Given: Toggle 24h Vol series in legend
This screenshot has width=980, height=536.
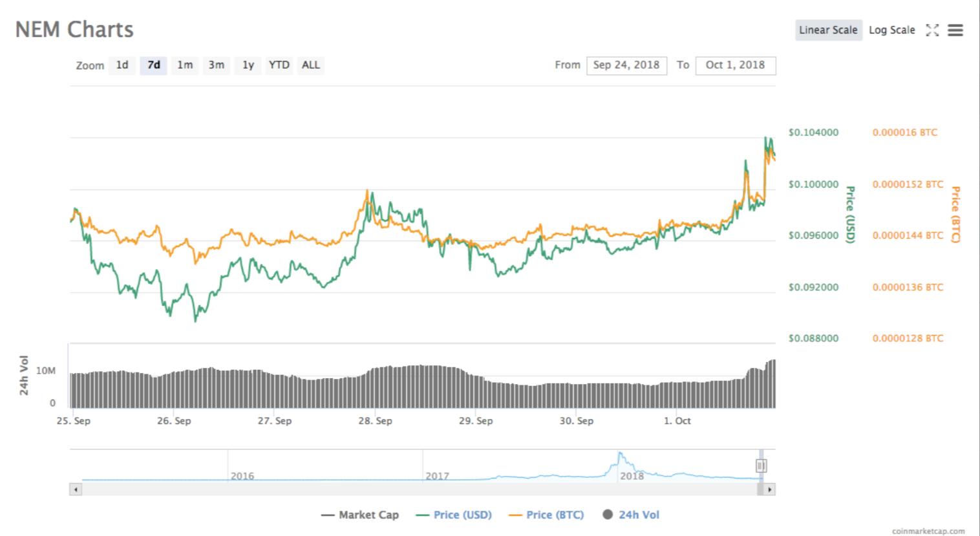Looking at the screenshot, I should 631,515.
